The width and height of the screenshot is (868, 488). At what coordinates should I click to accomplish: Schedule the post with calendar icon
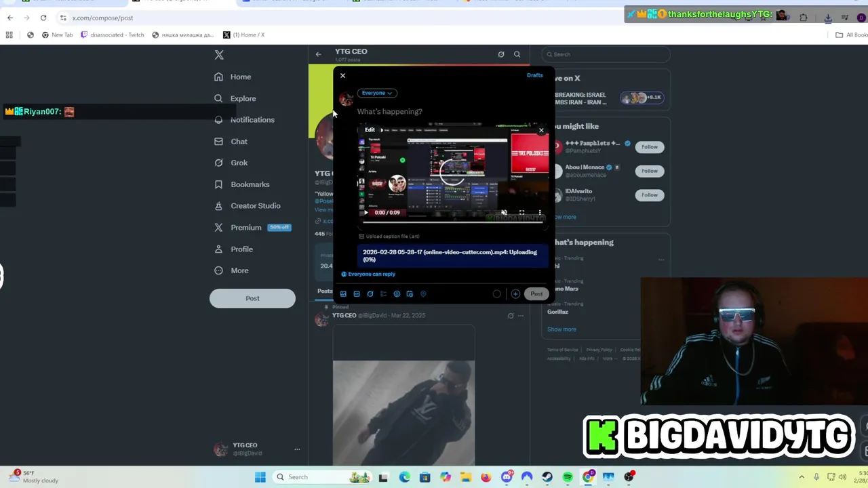pos(410,294)
